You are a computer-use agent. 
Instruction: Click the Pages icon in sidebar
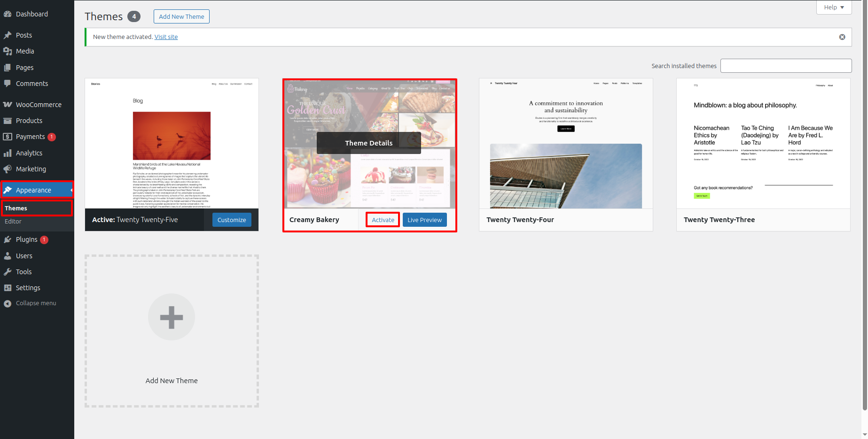click(8, 68)
